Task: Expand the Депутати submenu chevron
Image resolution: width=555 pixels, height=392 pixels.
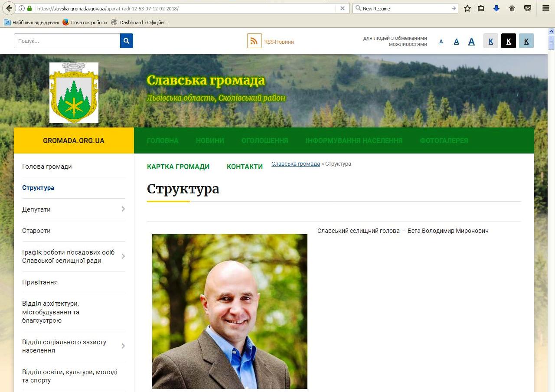Action: (x=123, y=209)
